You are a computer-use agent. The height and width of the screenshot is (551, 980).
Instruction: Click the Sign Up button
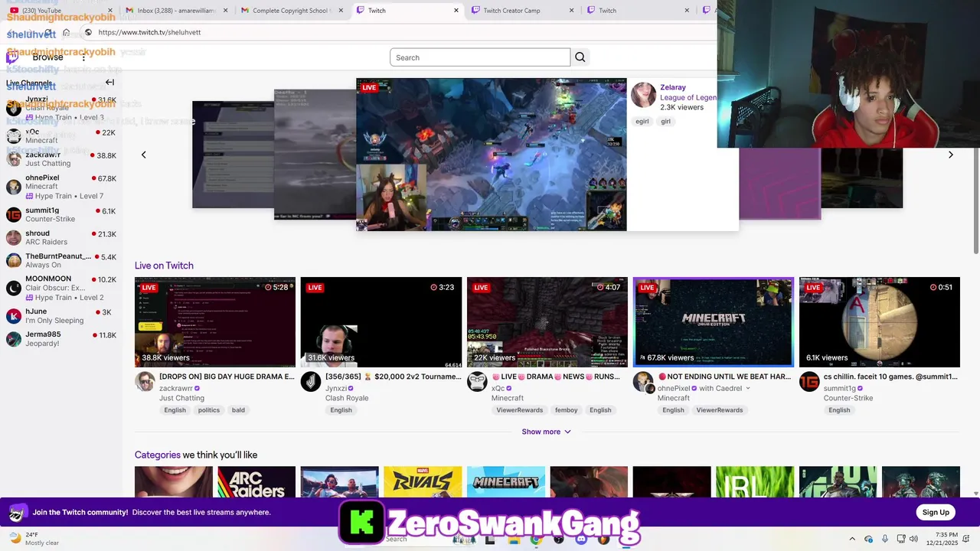click(x=936, y=513)
